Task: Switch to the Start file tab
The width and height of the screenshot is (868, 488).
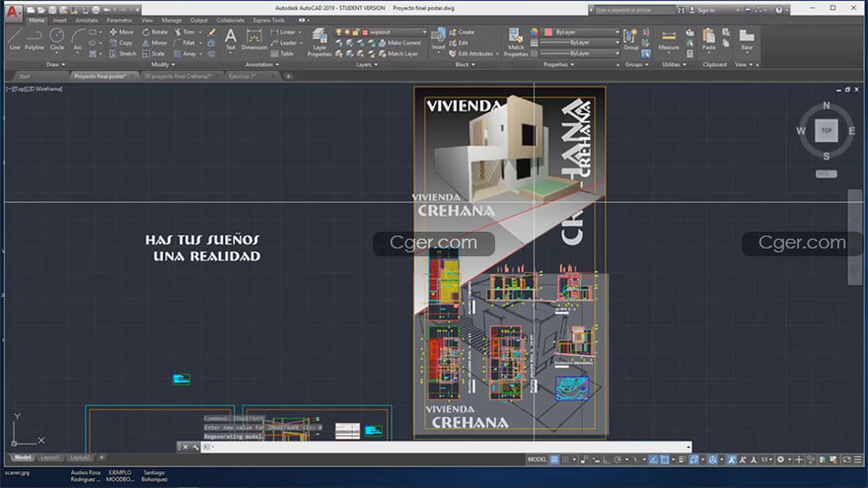Action: coord(24,76)
